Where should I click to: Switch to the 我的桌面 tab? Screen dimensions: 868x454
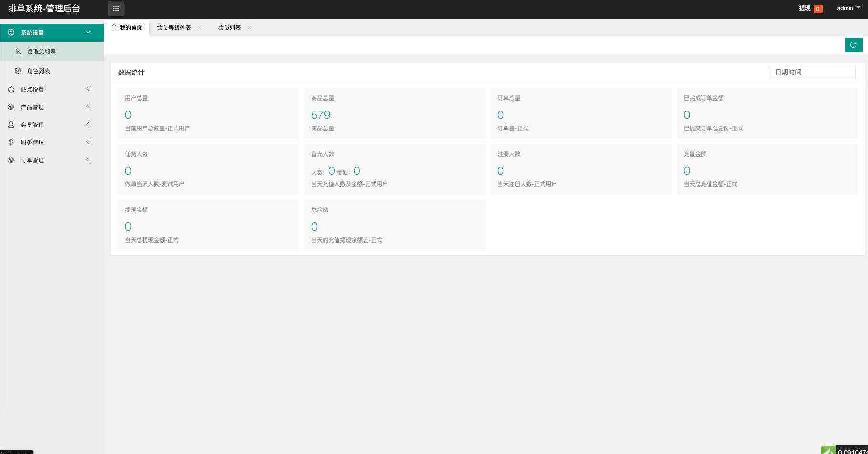(127, 28)
